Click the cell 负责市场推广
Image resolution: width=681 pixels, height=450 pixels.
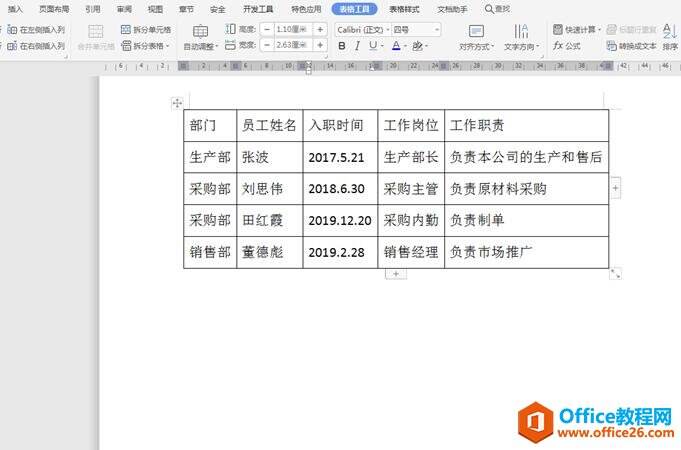click(x=526, y=252)
